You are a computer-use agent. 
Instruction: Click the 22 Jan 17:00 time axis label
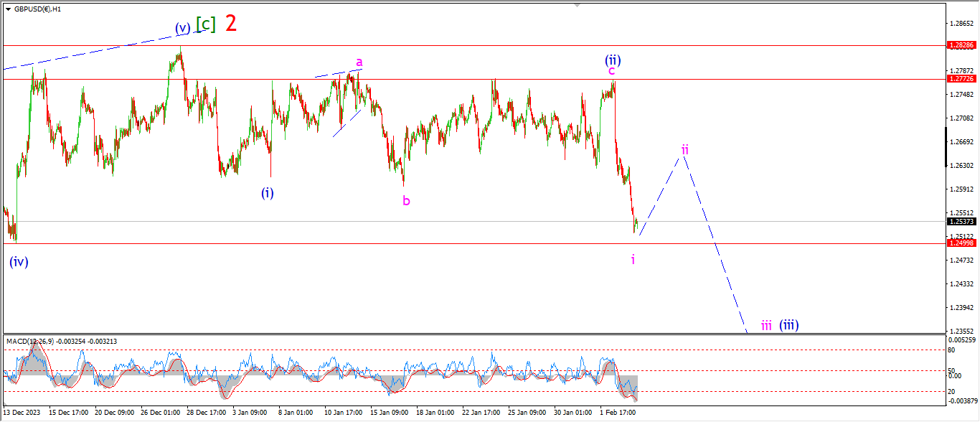[x=481, y=413]
